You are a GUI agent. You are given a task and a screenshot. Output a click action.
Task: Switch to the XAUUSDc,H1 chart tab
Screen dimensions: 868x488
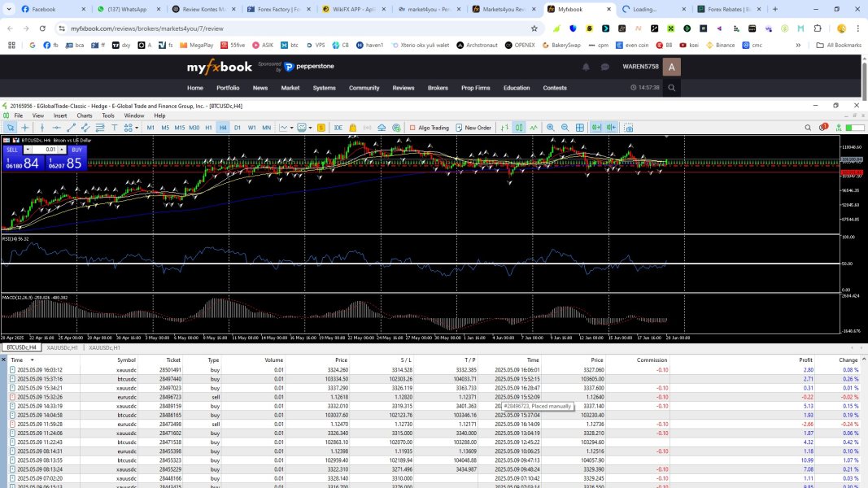62,347
